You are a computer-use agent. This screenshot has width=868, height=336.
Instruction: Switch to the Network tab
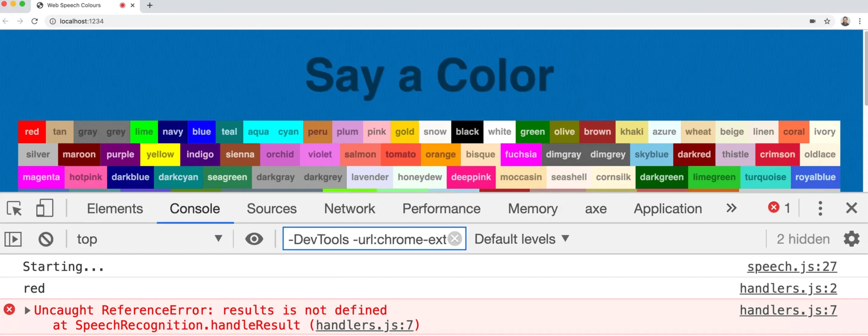point(350,208)
